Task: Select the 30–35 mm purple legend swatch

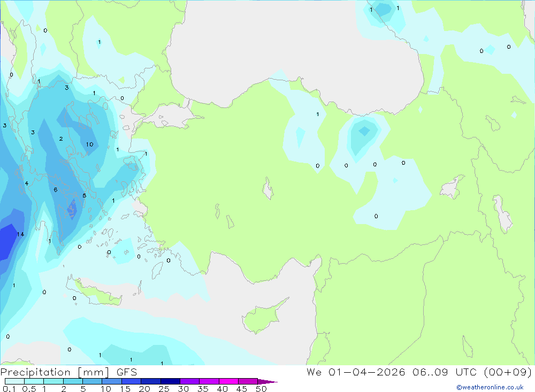Action: [190, 381]
